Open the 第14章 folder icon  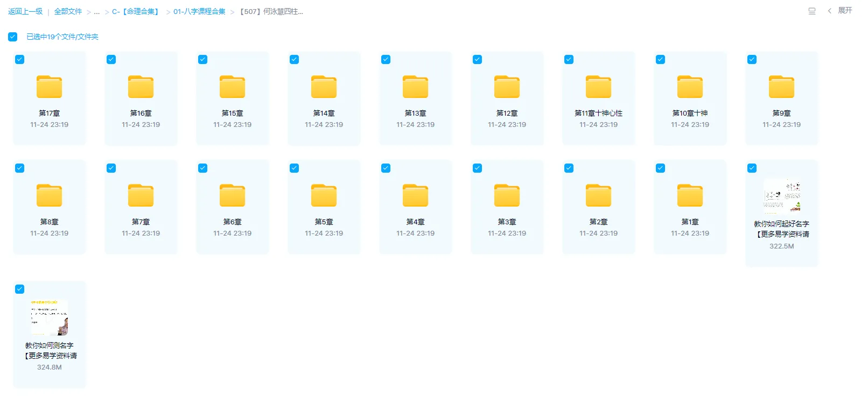point(324,87)
